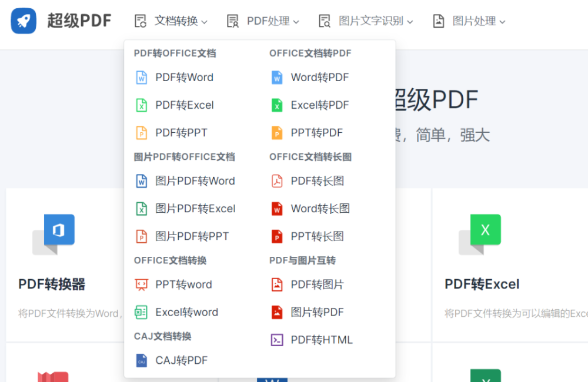Click the PDF转OFFICE文档 section heading
The width and height of the screenshot is (588, 382).
point(175,53)
